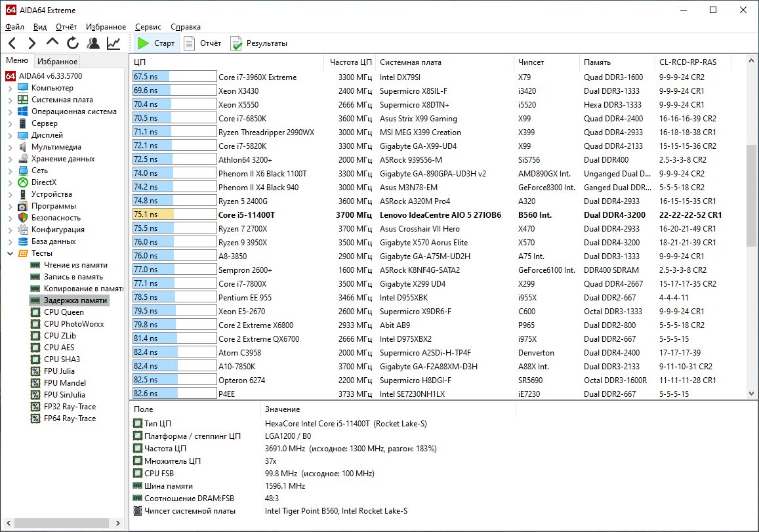Click the 82.6 ns result bar
The image size is (759, 532).
(x=174, y=394)
